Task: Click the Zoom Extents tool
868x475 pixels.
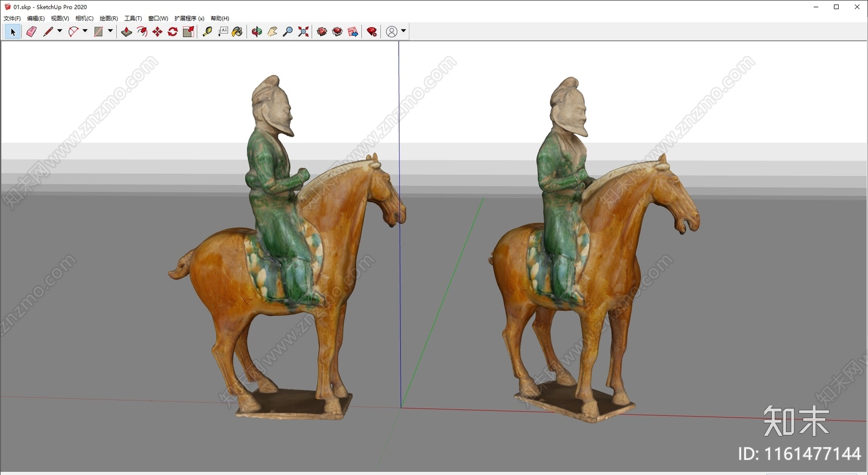Action: 303,32
